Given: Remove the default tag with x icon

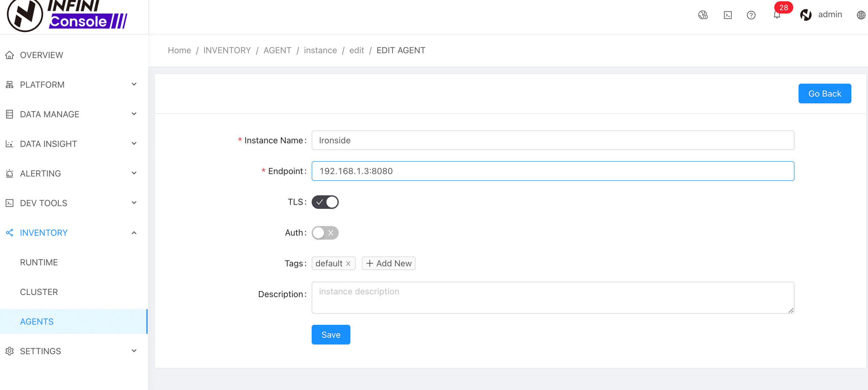Looking at the screenshot, I should click(349, 263).
